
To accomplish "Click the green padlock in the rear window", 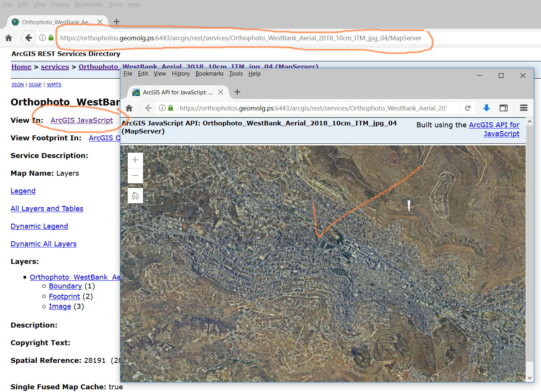I will point(51,38).
